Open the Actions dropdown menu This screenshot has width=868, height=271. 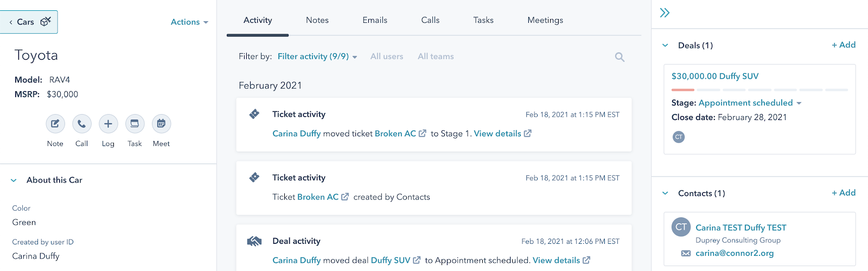click(x=189, y=22)
